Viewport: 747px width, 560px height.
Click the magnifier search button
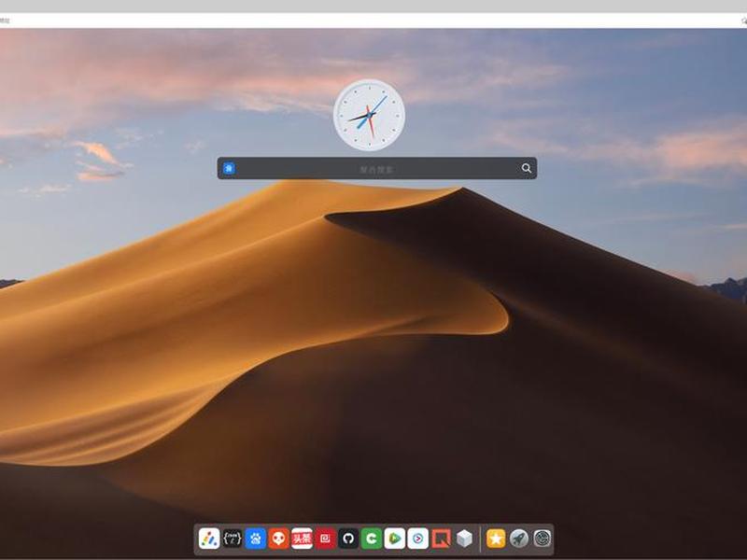(x=526, y=168)
